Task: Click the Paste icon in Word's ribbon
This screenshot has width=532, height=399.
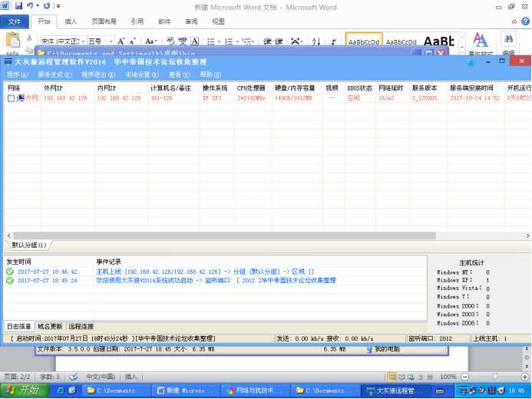Action: tap(12, 40)
